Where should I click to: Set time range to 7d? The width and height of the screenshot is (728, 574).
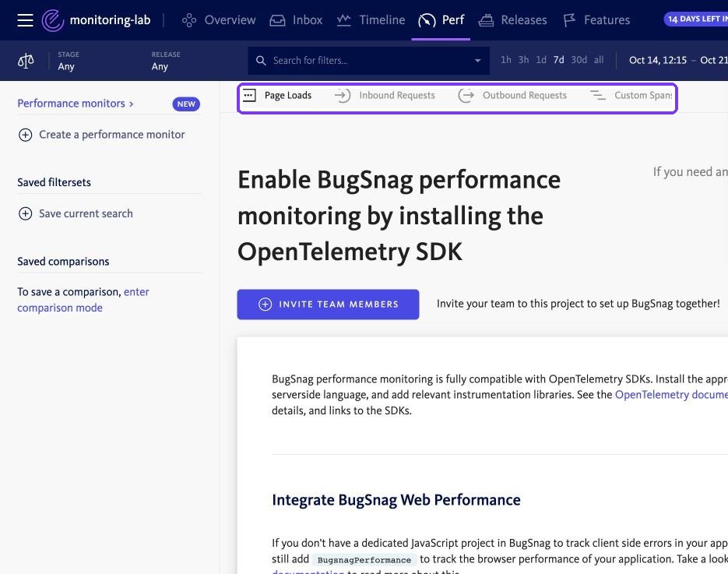(558, 60)
